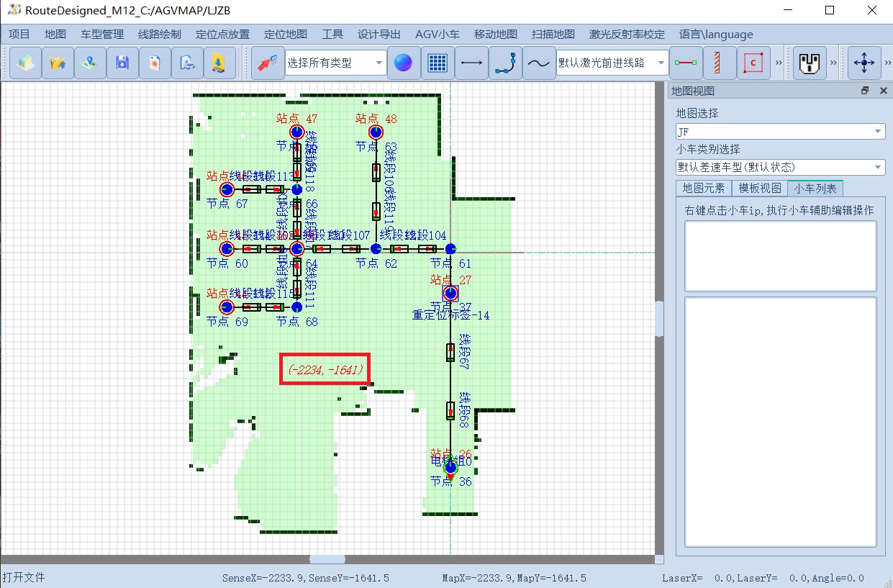
Task: Click the 打开文件 status bar text
Action: 24,577
